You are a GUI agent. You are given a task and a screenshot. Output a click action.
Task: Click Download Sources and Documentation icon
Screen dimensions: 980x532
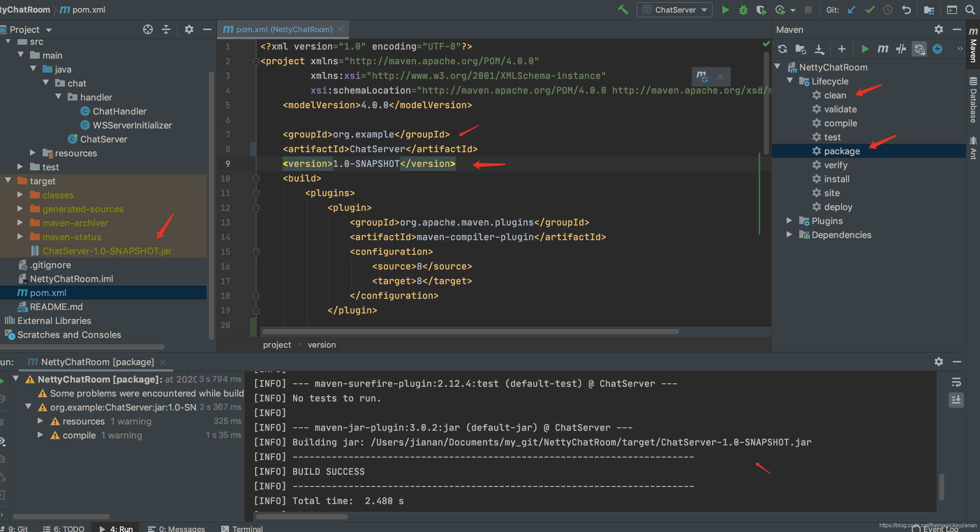click(819, 49)
